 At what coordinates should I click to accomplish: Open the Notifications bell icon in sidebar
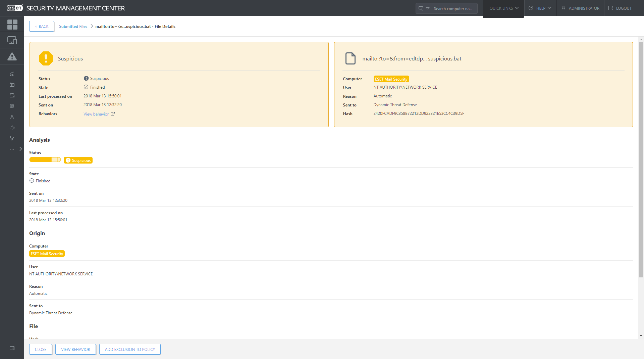coord(12,128)
